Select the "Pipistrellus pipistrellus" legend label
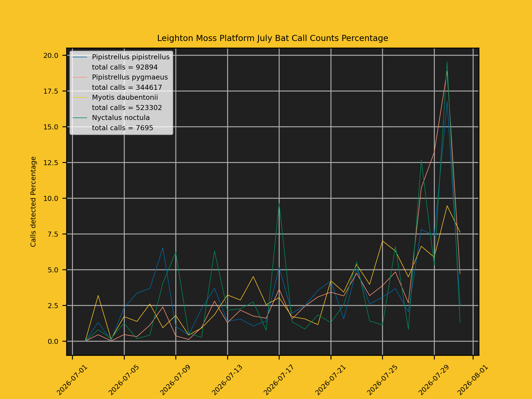The image size is (532, 399). [x=131, y=57]
